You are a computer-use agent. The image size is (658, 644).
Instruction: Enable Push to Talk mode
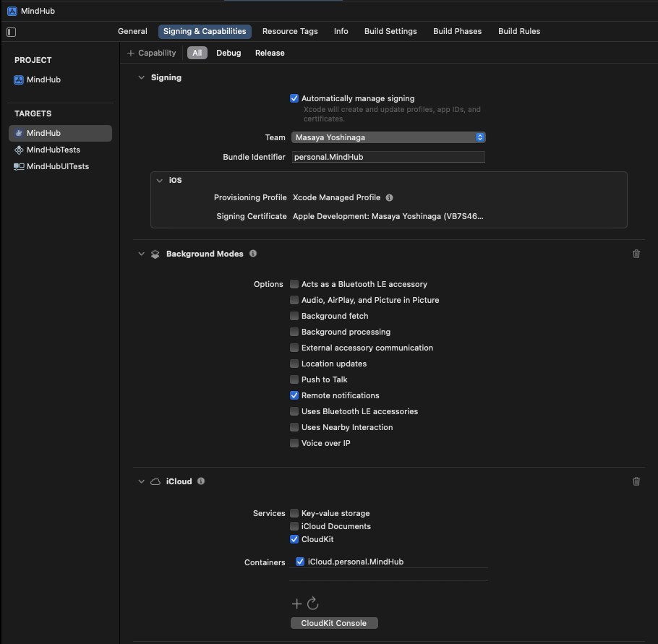click(x=294, y=379)
